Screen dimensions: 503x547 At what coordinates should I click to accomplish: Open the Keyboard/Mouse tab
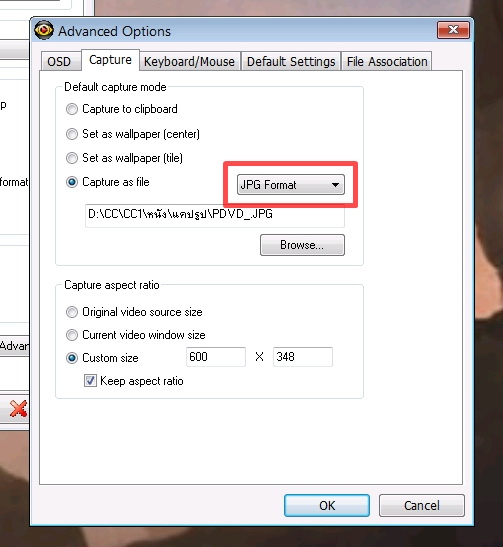coord(189,62)
